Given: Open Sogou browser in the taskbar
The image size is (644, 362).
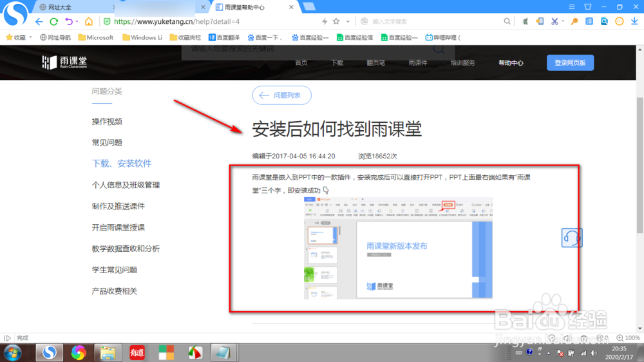Looking at the screenshot, I should point(50,352).
